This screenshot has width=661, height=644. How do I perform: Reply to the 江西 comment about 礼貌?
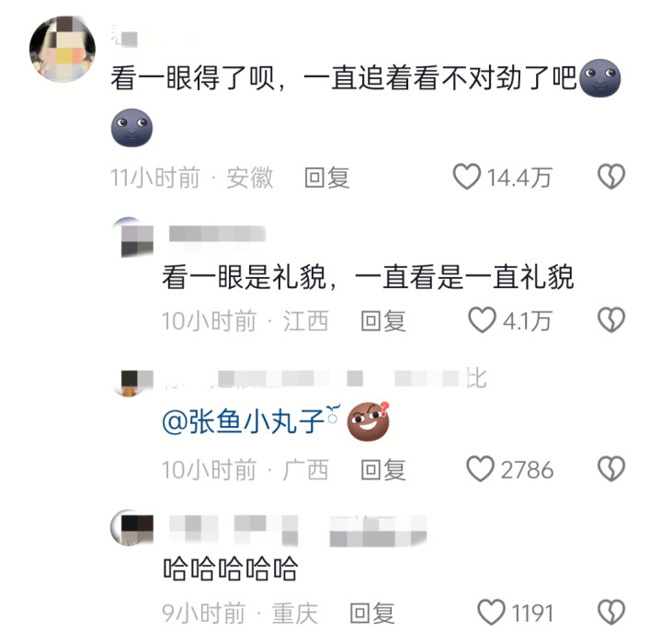(383, 321)
